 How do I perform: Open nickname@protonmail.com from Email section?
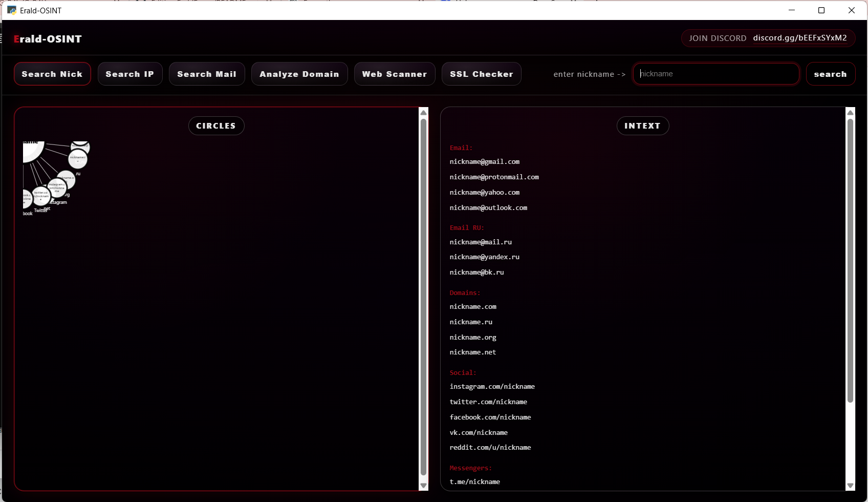tap(494, 177)
